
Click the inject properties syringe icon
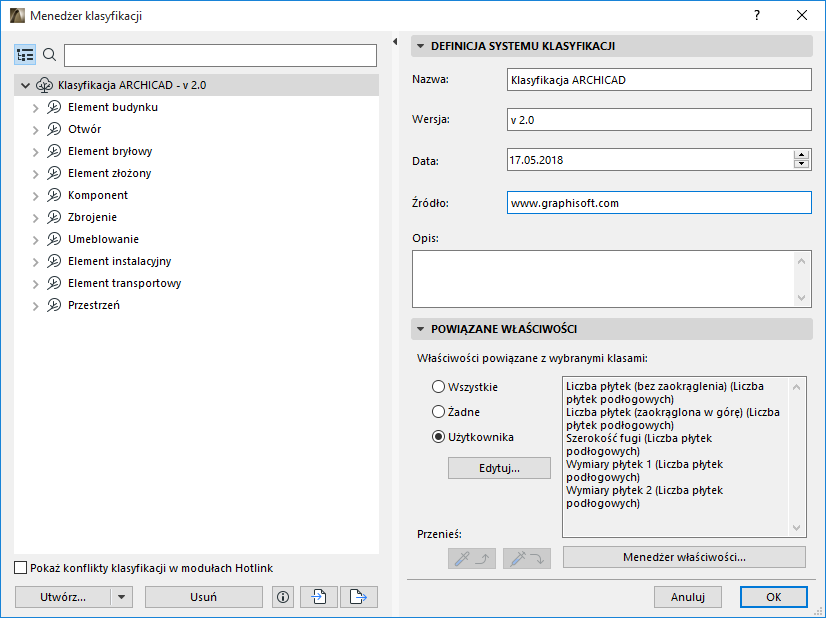click(x=527, y=559)
